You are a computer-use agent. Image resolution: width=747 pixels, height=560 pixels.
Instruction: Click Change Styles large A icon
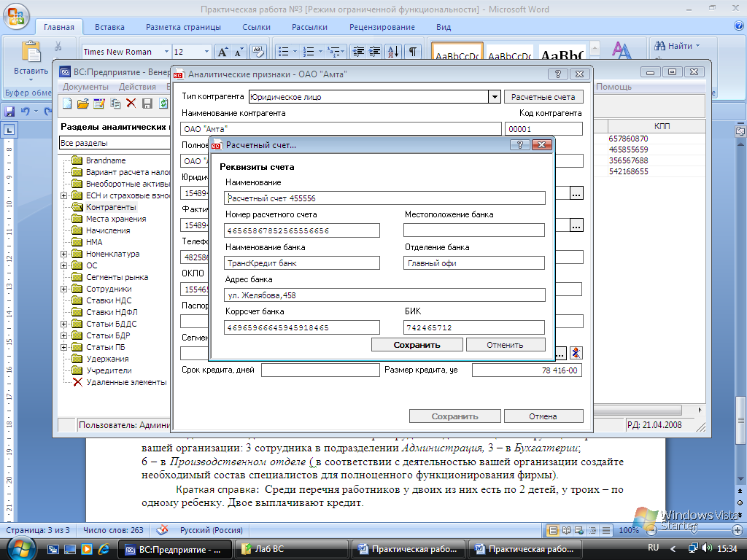[x=622, y=50]
